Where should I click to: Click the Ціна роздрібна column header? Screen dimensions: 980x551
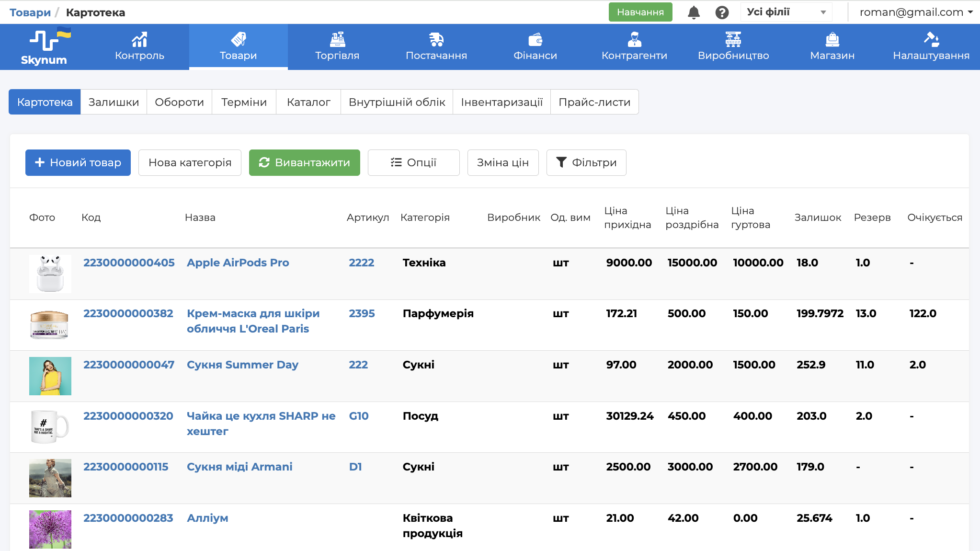(x=692, y=218)
